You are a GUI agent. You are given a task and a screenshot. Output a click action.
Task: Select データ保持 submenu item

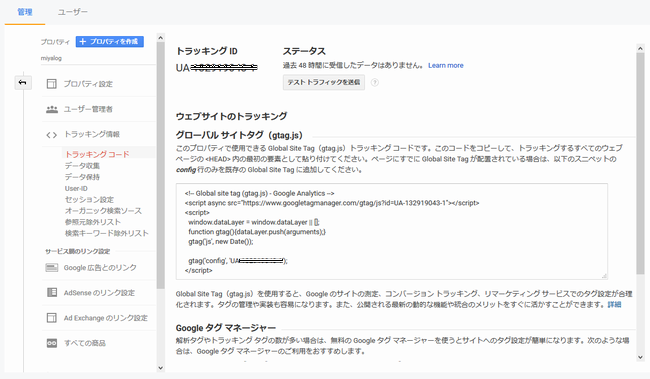[82, 177]
